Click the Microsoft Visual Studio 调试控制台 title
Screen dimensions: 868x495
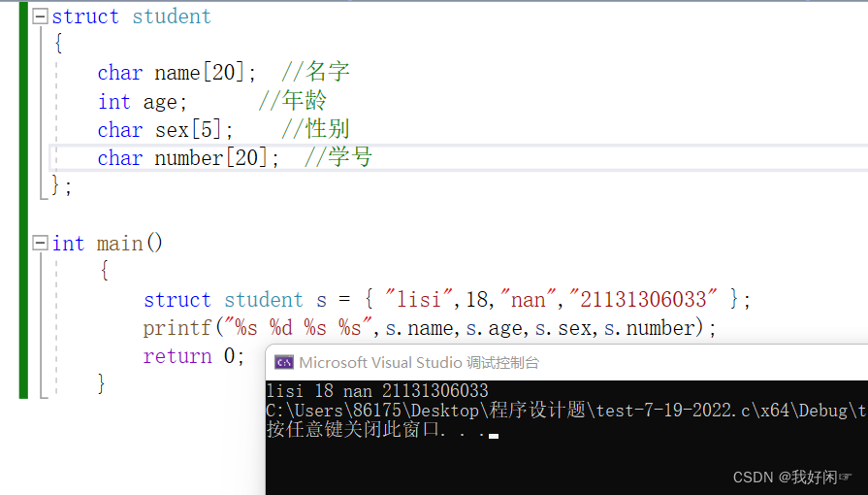pos(419,363)
